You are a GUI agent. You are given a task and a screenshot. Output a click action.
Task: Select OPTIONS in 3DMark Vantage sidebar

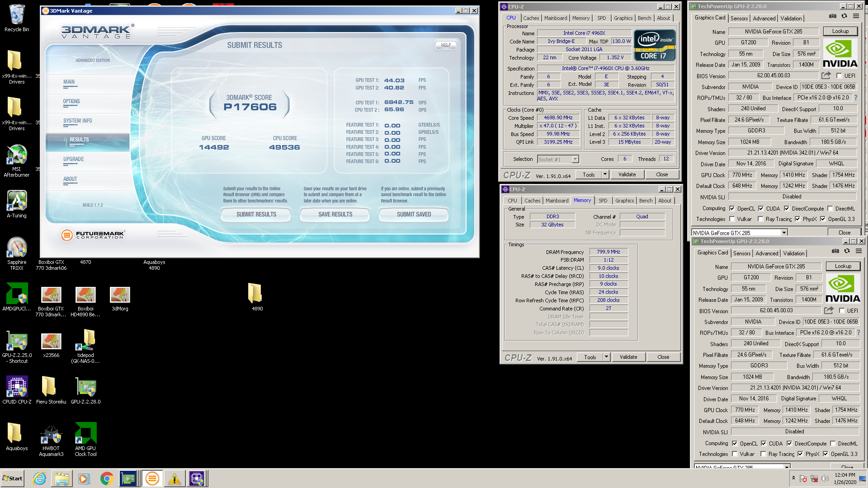pos(71,102)
